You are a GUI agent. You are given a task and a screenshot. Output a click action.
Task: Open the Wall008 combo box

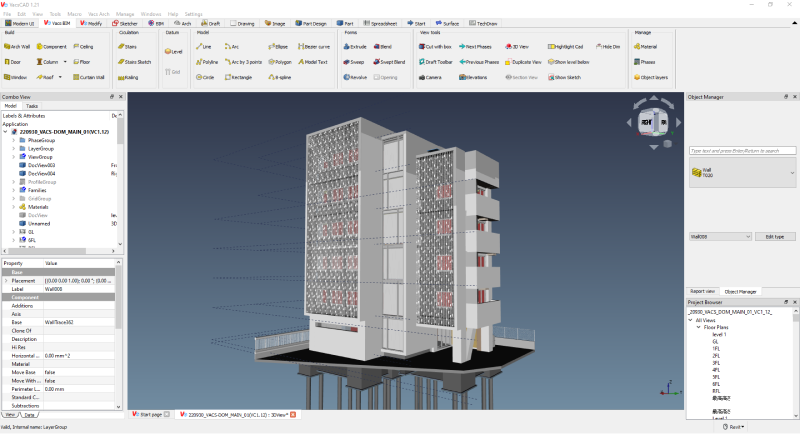click(718, 236)
